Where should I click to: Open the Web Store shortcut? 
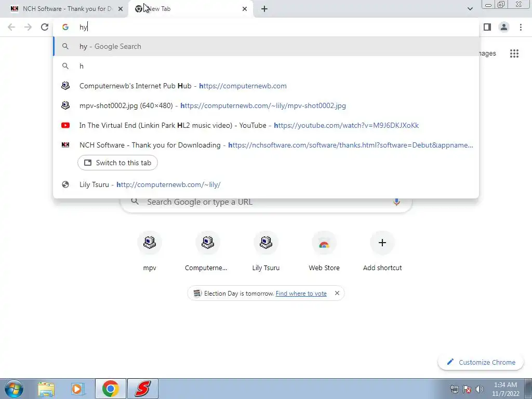(x=324, y=251)
